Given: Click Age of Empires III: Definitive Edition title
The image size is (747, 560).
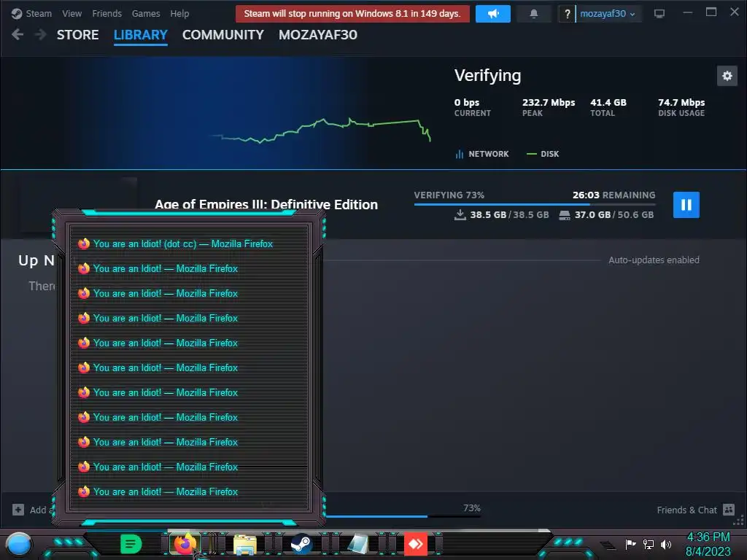Looking at the screenshot, I should pos(266,204).
